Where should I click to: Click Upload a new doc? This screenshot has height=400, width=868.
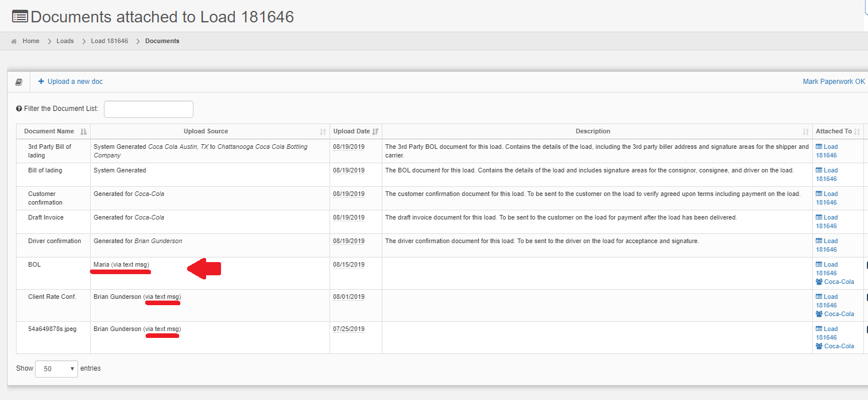point(71,82)
